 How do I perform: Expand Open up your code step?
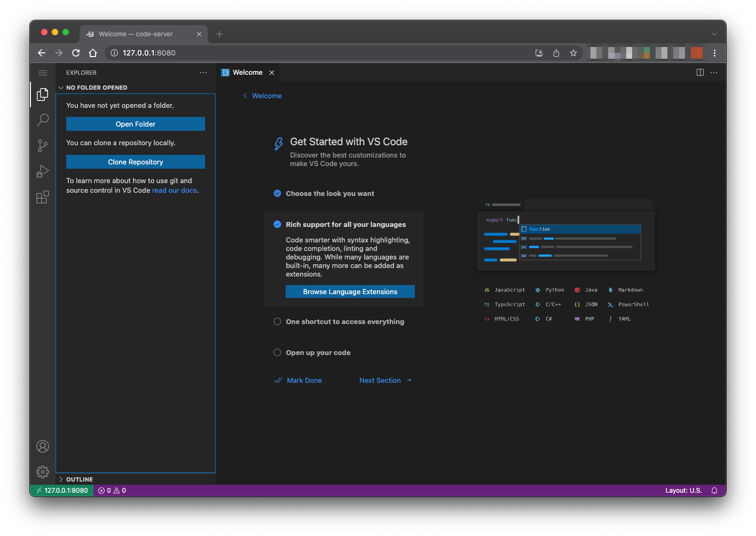click(x=318, y=353)
